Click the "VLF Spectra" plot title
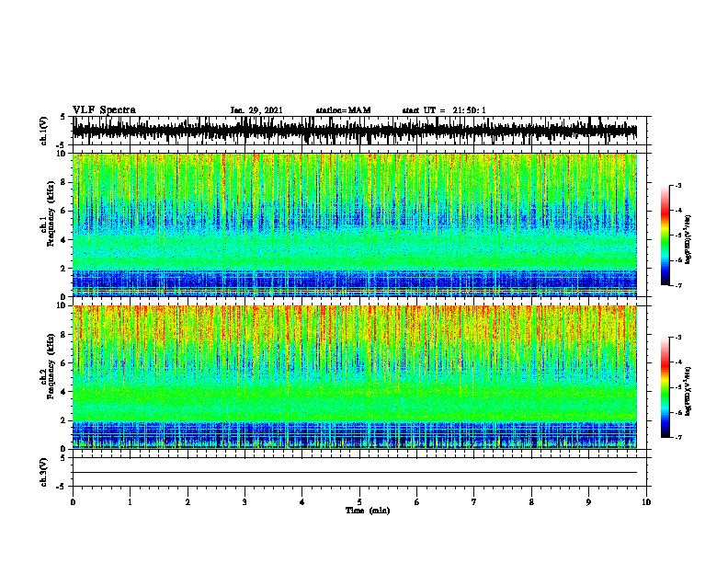The width and height of the screenshot is (728, 563). pyautogui.click(x=104, y=109)
